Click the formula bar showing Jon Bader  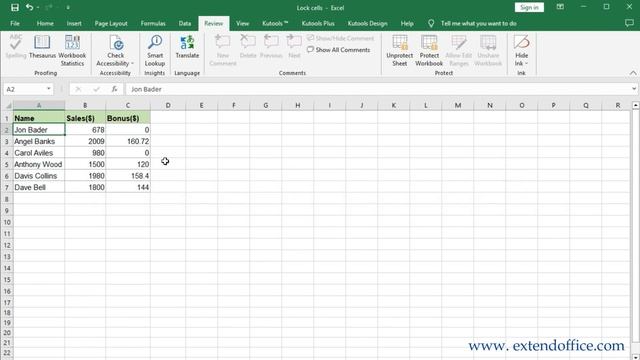click(x=378, y=89)
